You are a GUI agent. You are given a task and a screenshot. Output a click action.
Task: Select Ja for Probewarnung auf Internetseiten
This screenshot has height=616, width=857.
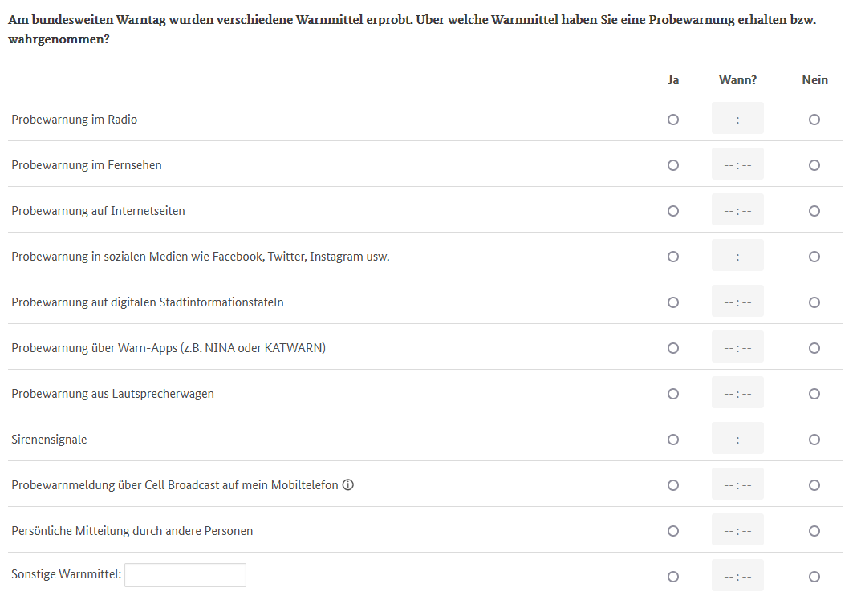pos(673,210)
